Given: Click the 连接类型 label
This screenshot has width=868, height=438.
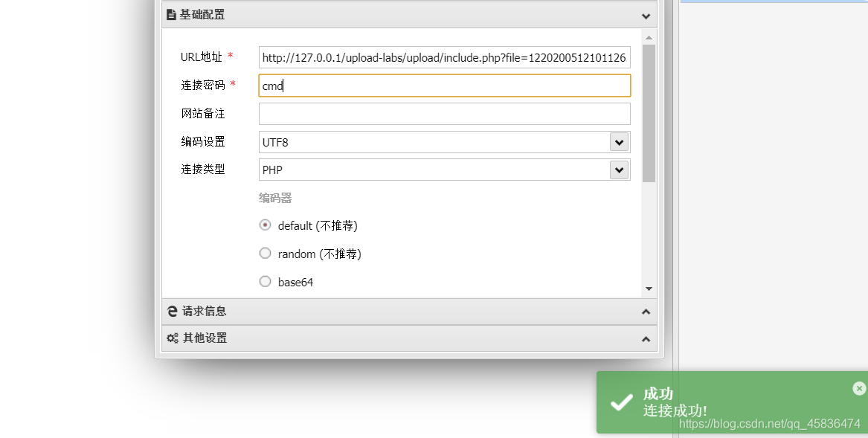Looking at the screenshot, I should pos(202,170).
